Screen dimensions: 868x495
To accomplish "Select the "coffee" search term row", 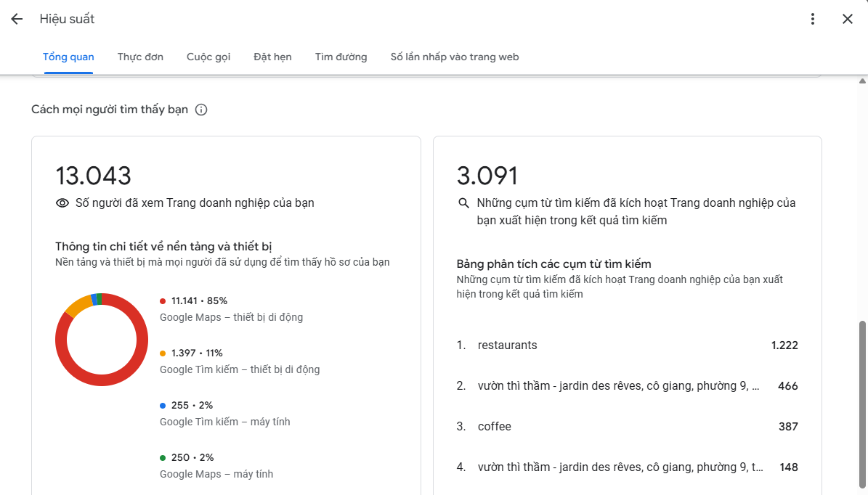I will [x=627, y=427].
